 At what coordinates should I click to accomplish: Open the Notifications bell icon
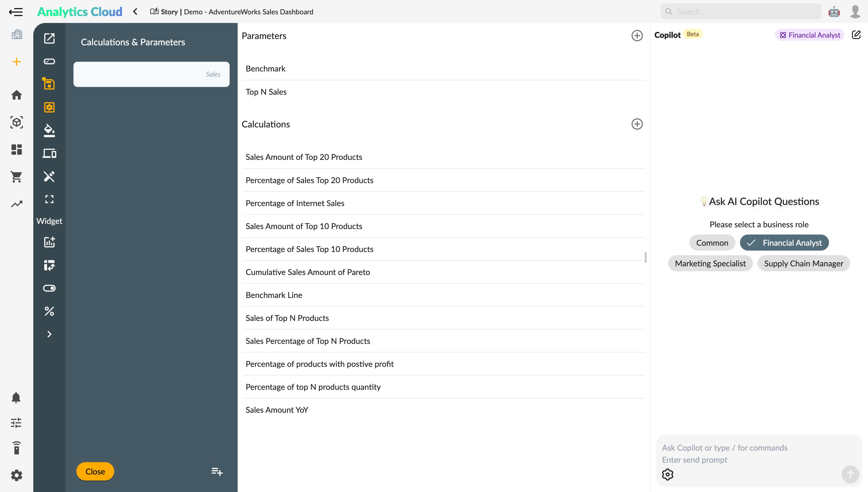click(x=16, y=398)
